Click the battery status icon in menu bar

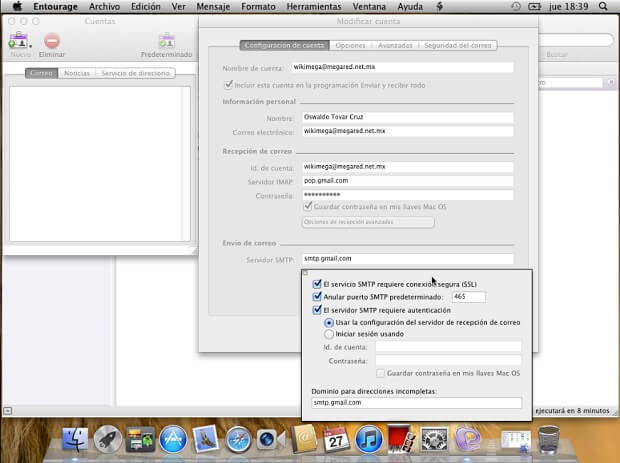pos(534,6)
